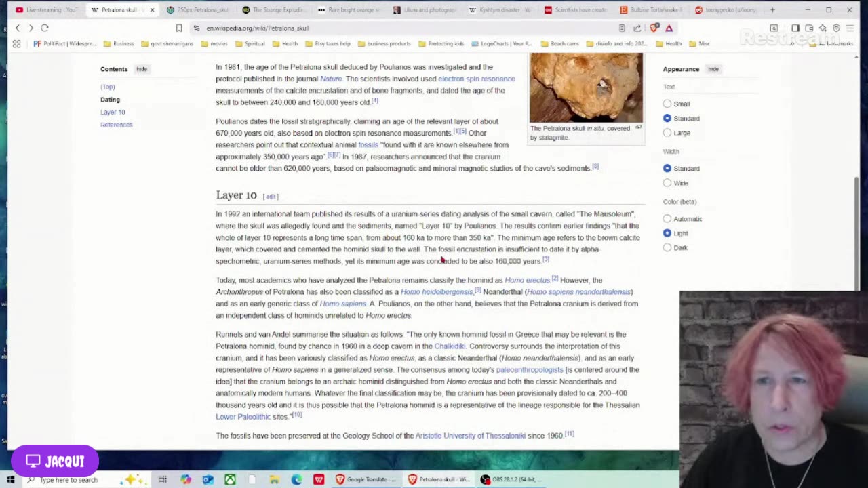The image size is (868, 488).
Task: Jump to Layer 10 in contents
Action: (x=113, y=112)
